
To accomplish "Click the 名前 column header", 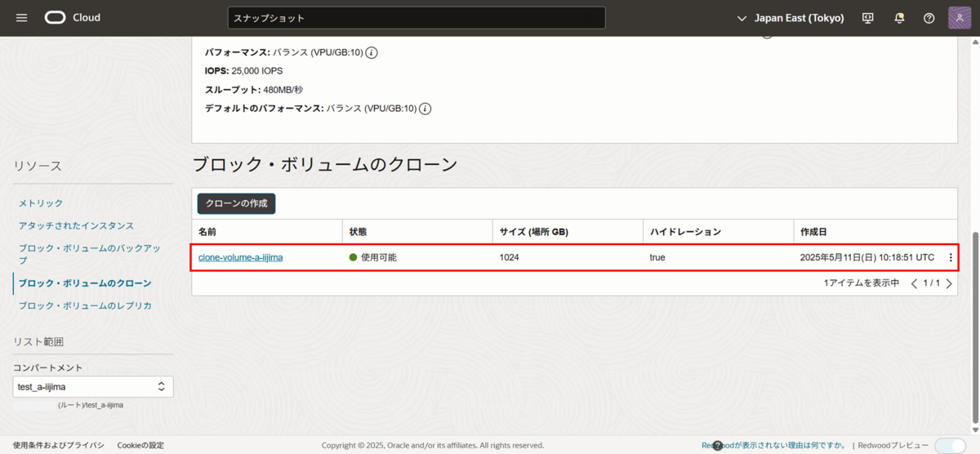I will [267, 232].
